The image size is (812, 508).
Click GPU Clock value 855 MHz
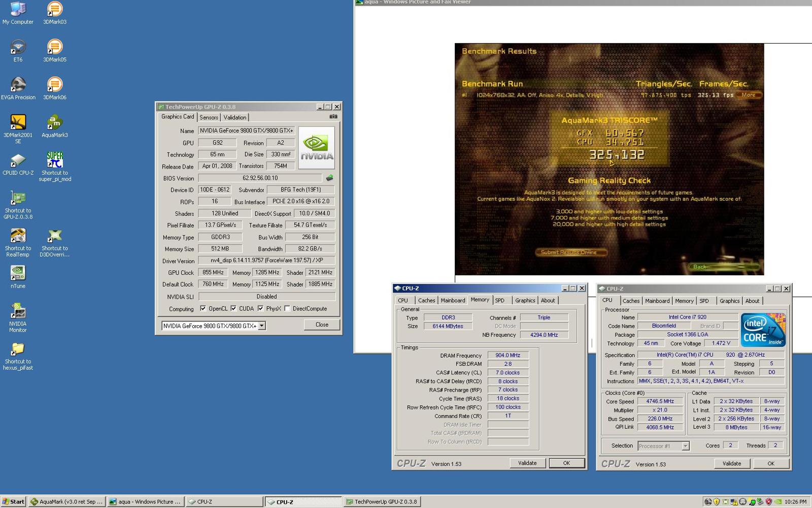(x=213, y=272)
